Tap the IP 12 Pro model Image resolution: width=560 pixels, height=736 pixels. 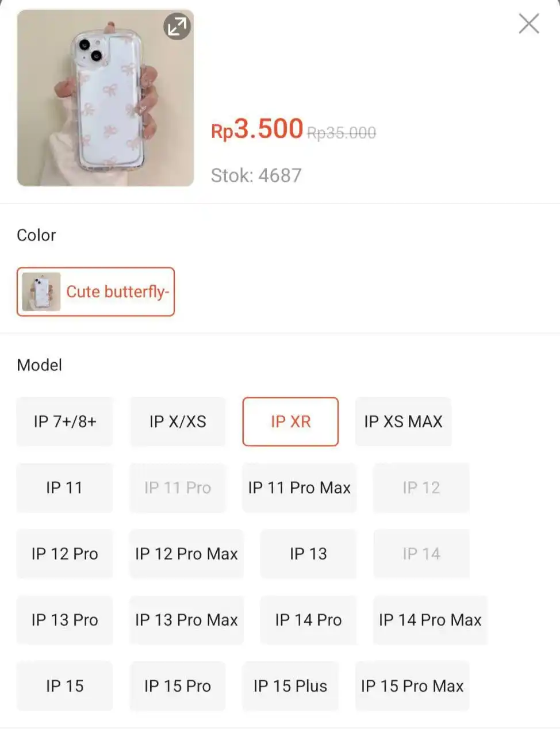tap(64, 554)
